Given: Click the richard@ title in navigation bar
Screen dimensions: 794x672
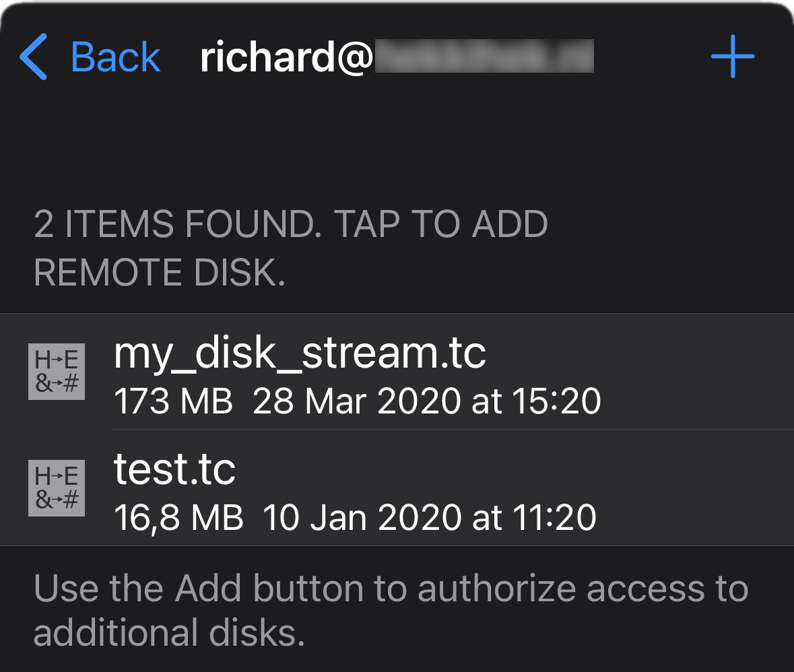Looking at the screenshot, I should (x=286, y=58).
